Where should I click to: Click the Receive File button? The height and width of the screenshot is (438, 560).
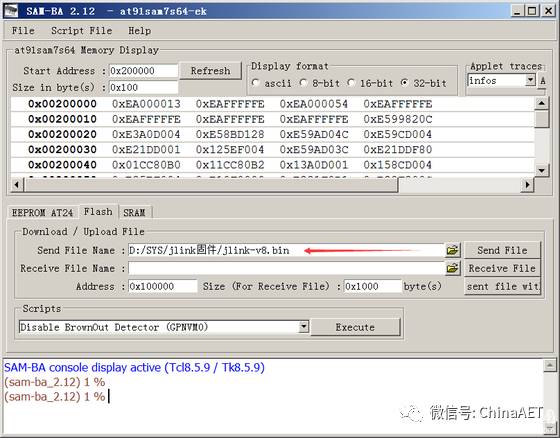[x=502, y=268]
